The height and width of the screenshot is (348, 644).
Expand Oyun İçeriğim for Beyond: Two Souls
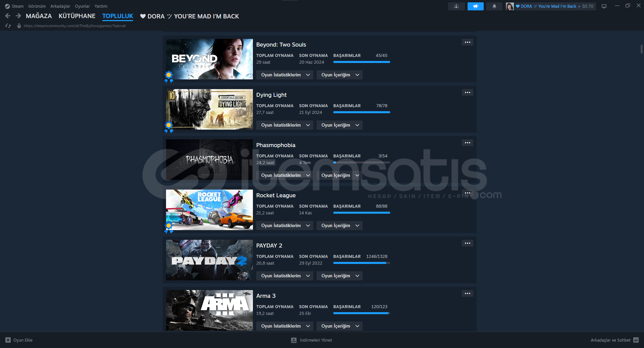point(339,75)
